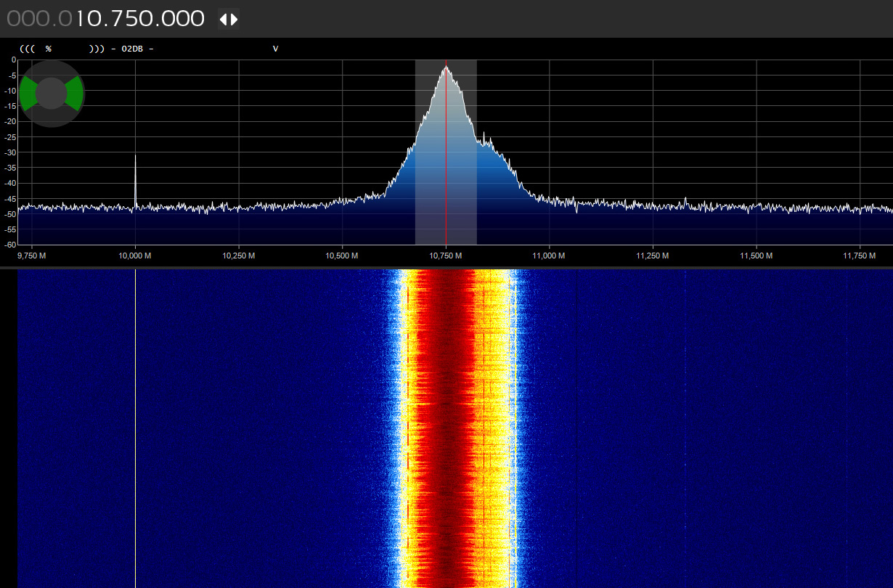Click the -40 dB scale label
The width and height of the screenshot is (893, 588).
(11, 183)
